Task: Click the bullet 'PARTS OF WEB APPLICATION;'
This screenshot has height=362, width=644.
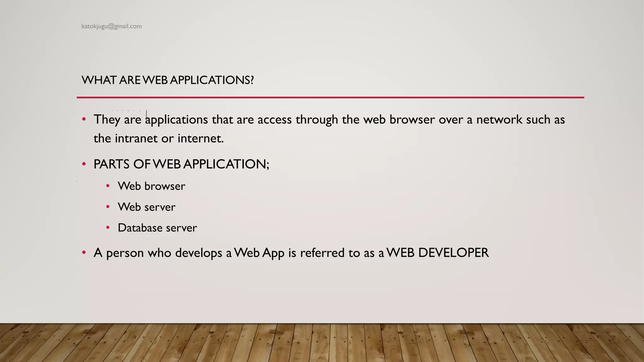Action: pos(181,164)
